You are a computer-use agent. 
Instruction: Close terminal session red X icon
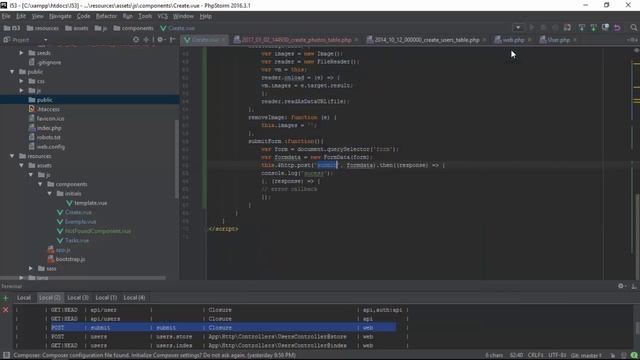[x=5, y=310]
